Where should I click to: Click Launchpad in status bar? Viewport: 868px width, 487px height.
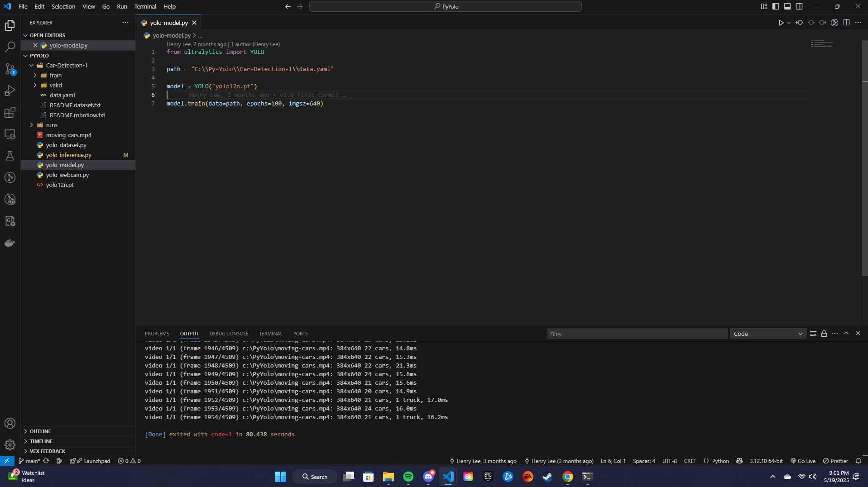point(90,461)
